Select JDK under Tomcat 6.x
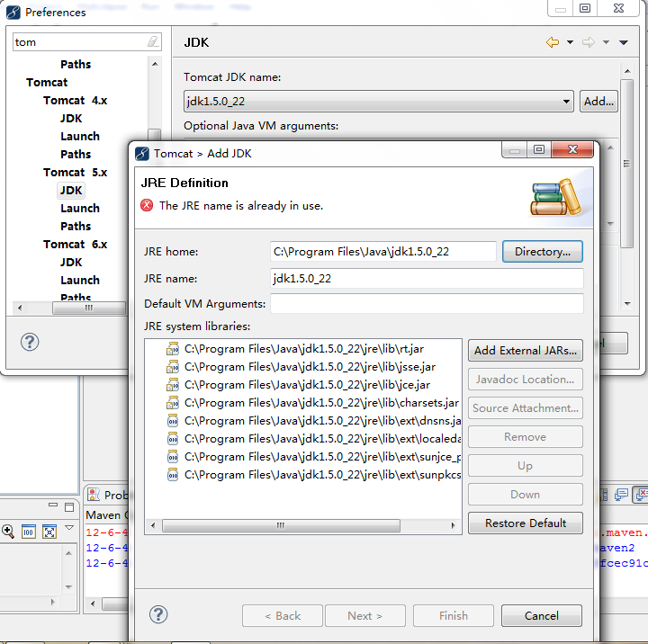This screenshot has width=648, height=644. coord(71,262)
